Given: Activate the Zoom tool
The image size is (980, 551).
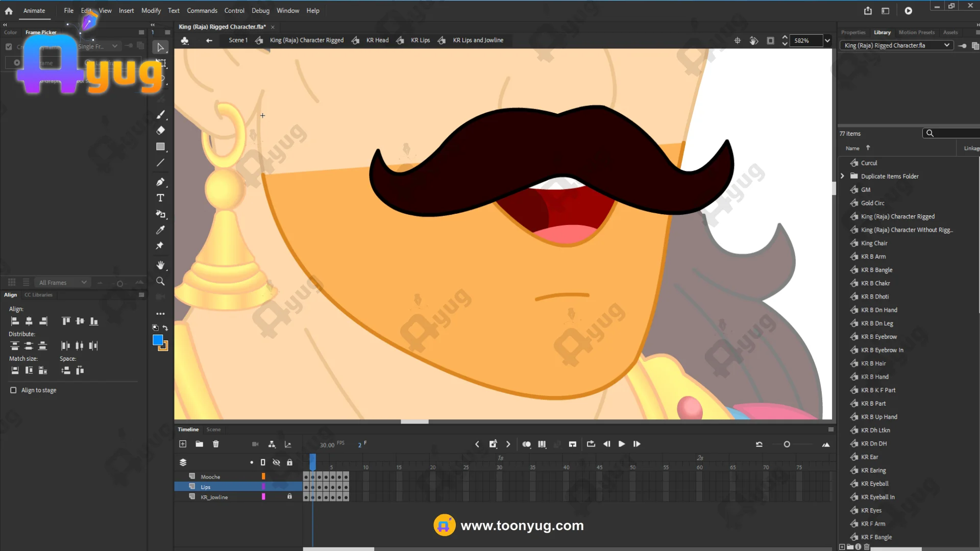Looking at the screenshot, I should pyautogui.click(x=160, y=282).
